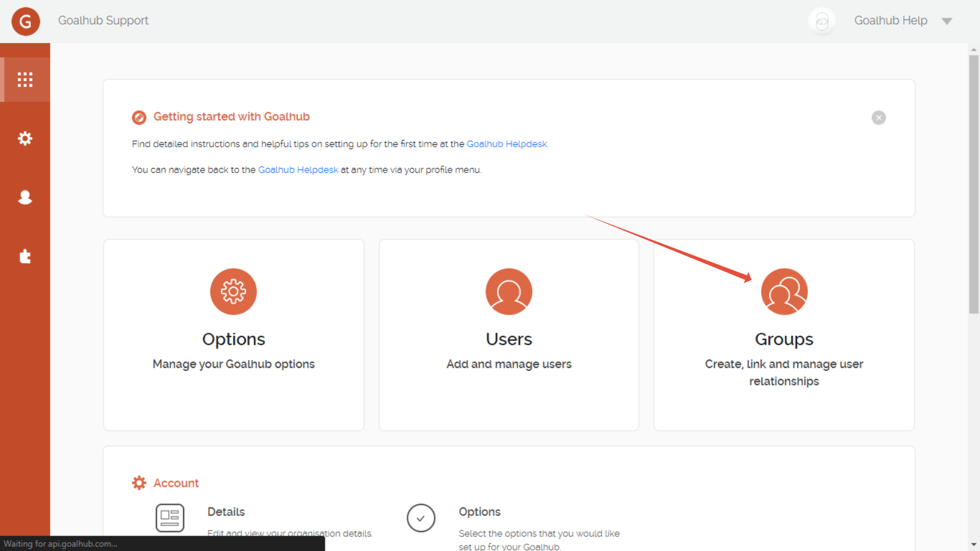
Task: Click the Details document icon
Action: pyautogui.click(x=170, y=518)
